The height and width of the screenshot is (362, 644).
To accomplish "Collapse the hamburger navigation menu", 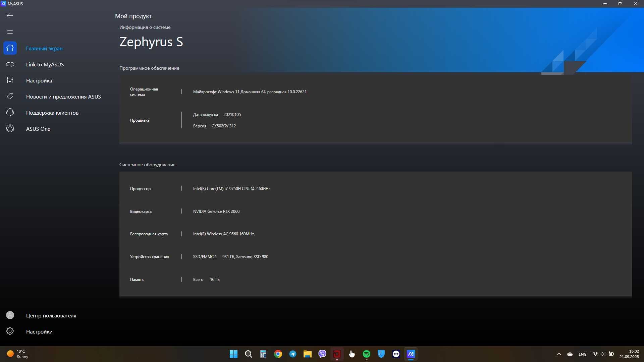I will (x=10, y=32).
